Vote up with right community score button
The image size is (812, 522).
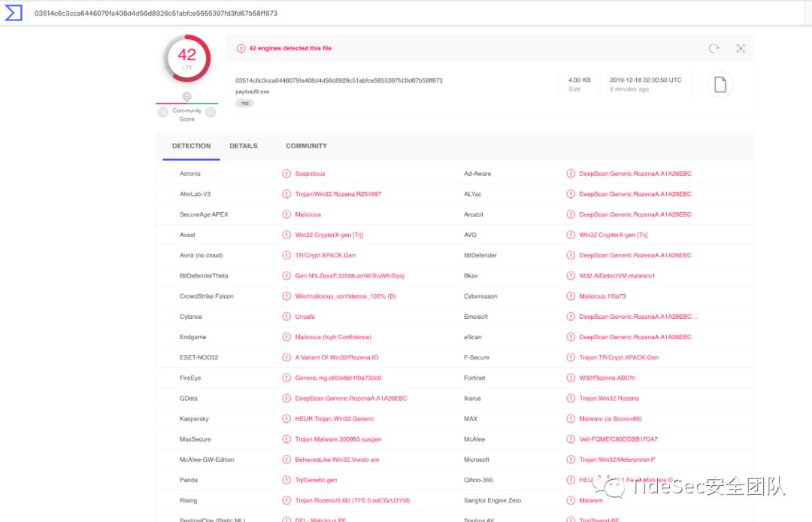pos(211,112)
